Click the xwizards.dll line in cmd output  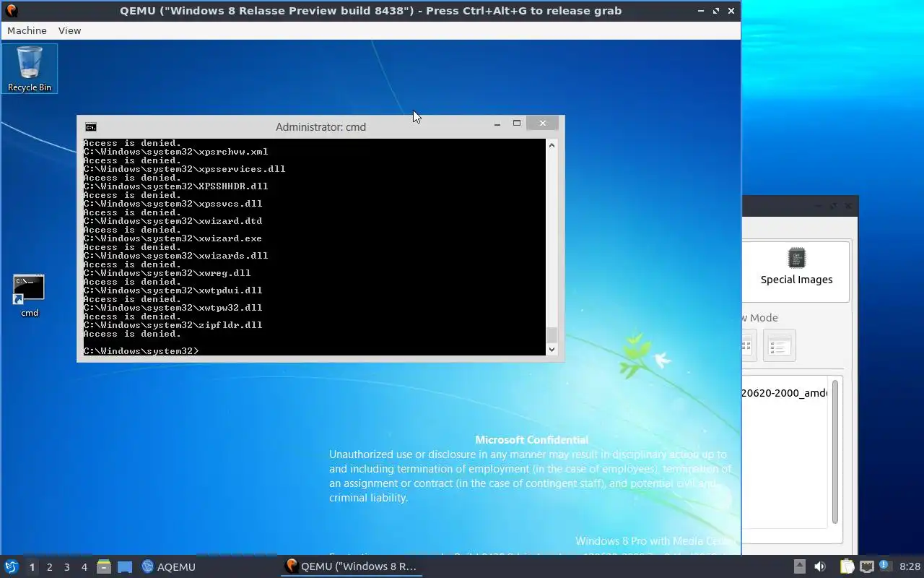point(175,256)
